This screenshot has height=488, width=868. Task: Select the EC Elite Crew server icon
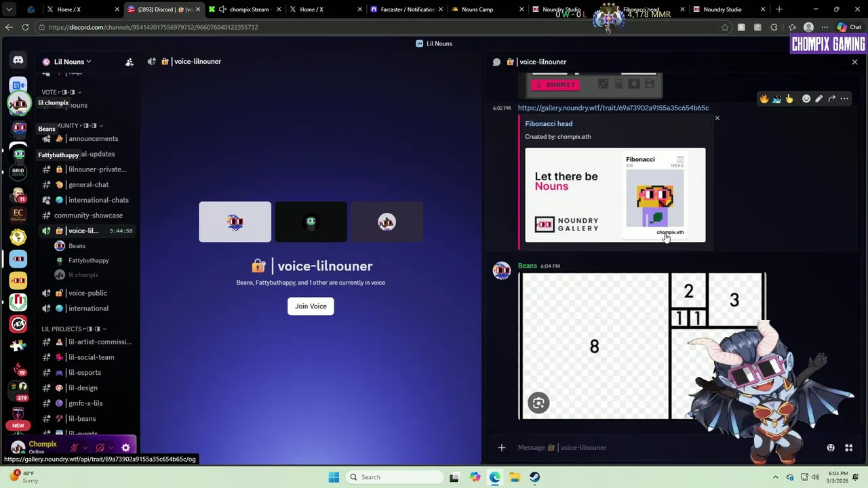coord(18,215)
